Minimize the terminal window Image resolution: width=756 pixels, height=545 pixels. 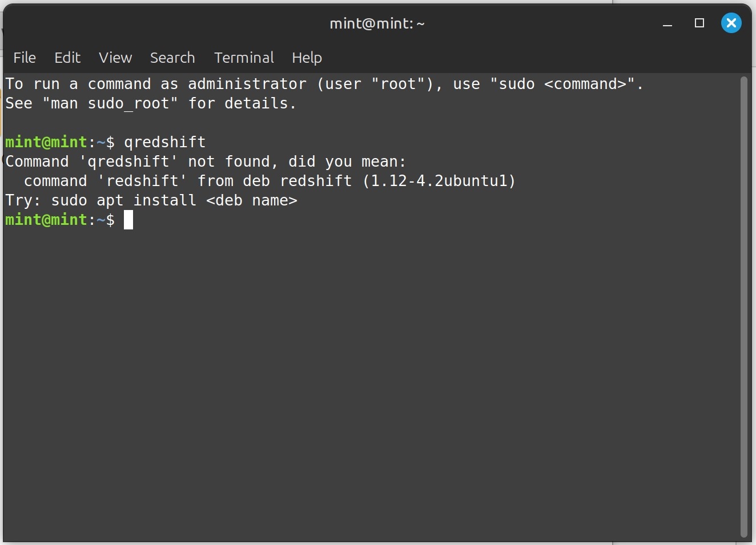667,23
